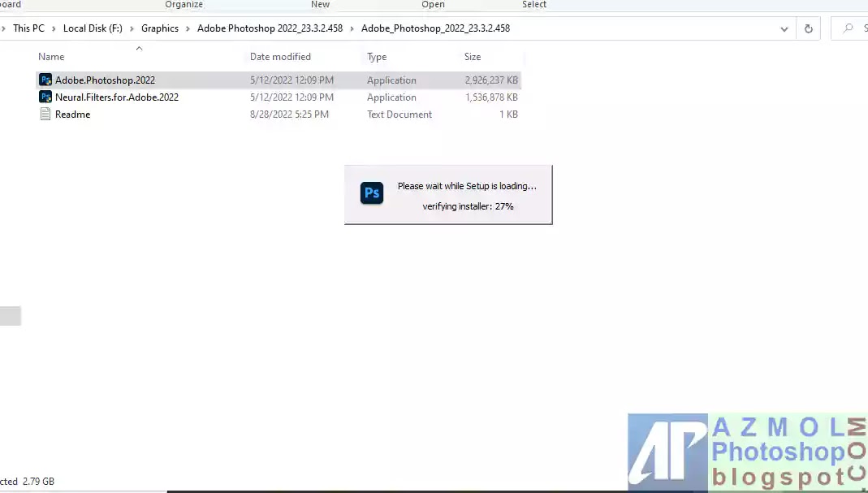Open Adobe Photoshop 2022_23.3.2.458 breadcrumb folder
Viewport: 868px width, 493px height.
pyautogui.click(x=270, y=28)
